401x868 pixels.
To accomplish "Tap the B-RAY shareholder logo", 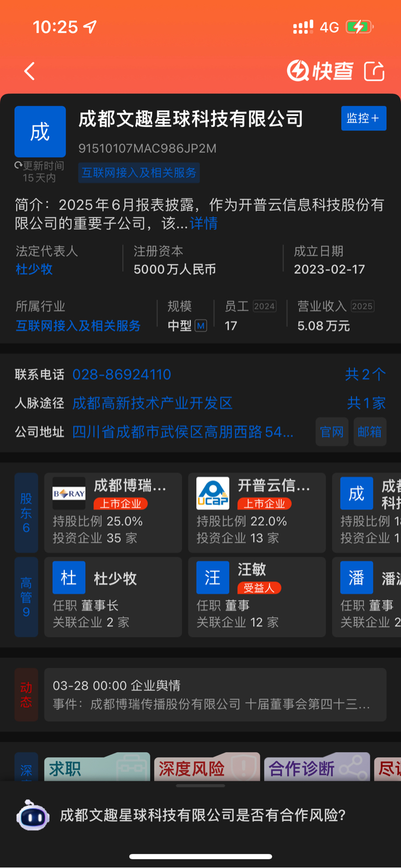I will coord(69,493).
